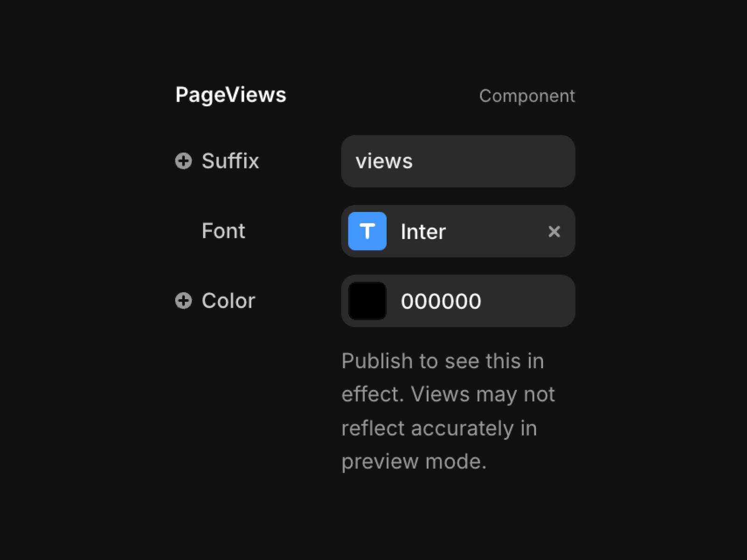Click the word views in the Suffix field
Viewport: 747px width, 560px height.
384,161
